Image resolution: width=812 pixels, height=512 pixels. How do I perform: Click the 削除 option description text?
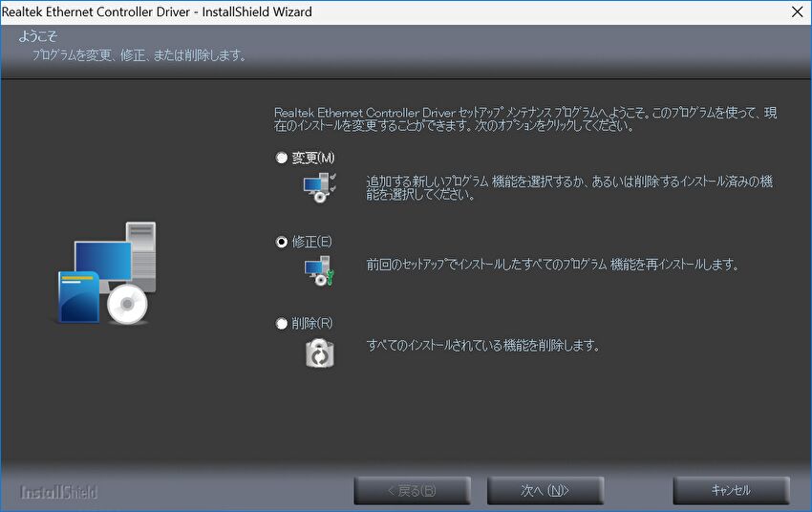pyautogui.click(x=482, y=346)
